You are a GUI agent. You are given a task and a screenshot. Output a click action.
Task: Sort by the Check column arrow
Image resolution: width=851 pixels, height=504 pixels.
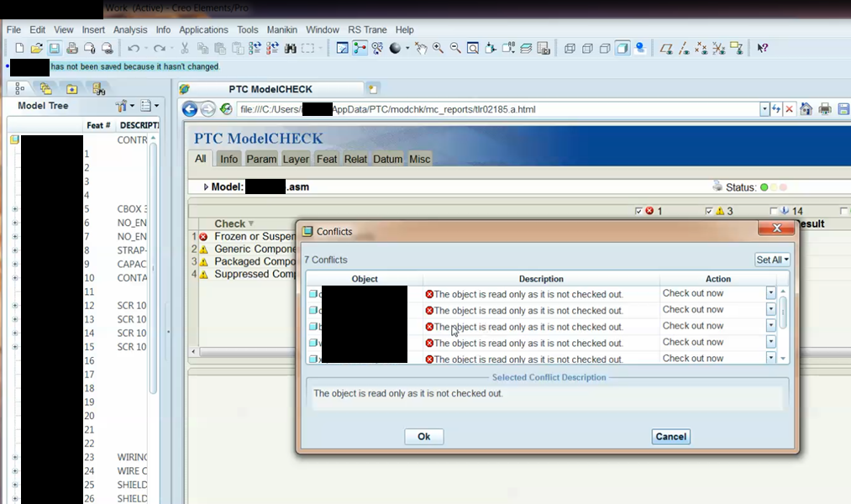coord(250,223)
